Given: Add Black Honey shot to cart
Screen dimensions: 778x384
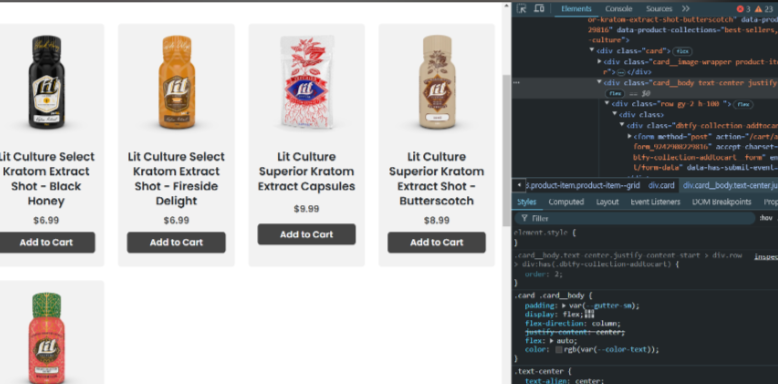Looking at the screenshot, I should pyautogui.click(x=46, y=243).
